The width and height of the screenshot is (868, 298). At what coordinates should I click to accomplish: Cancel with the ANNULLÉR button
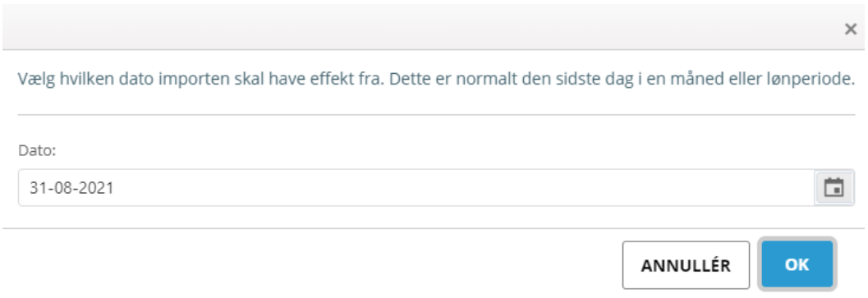pos(686,265)
